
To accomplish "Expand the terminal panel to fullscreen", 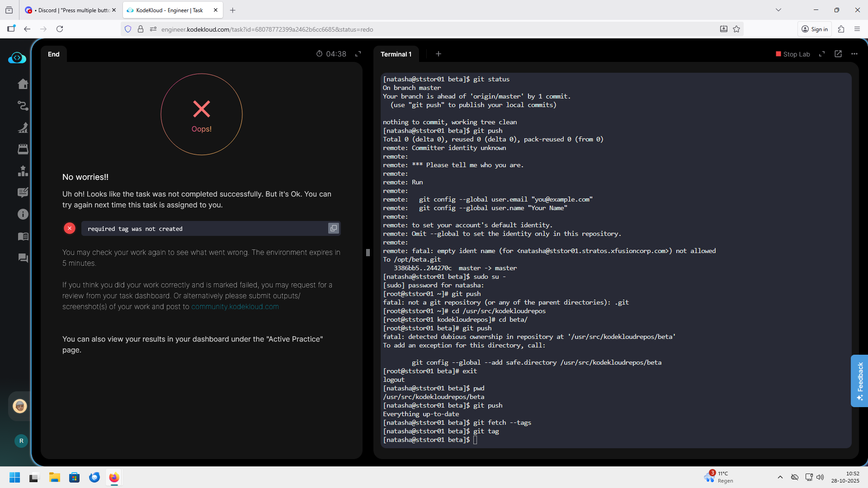I will pos(822,54).
